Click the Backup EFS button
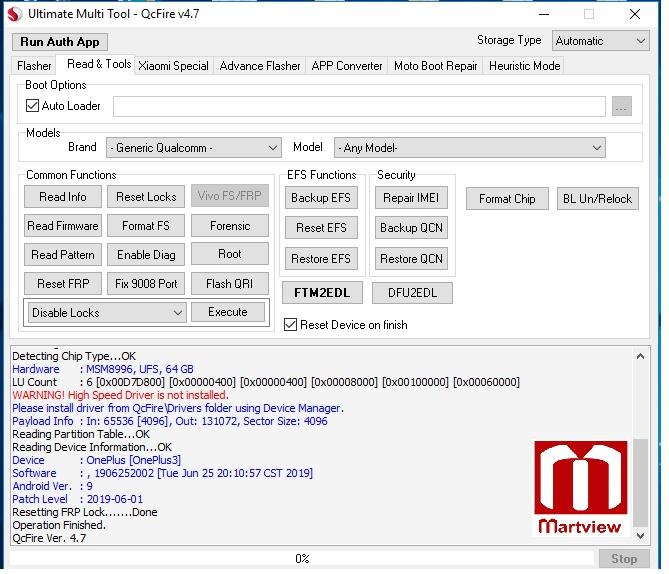The height and width of the screenshot is (574, 669). point(321,198)
